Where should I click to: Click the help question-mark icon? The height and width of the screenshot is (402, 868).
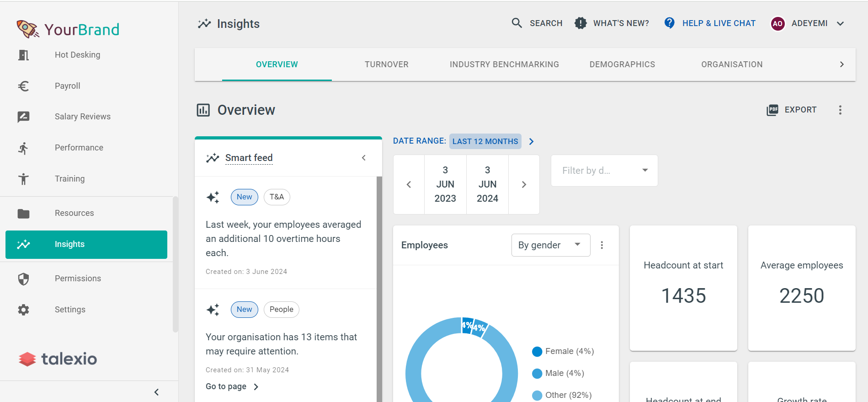(x=669, y=23)
